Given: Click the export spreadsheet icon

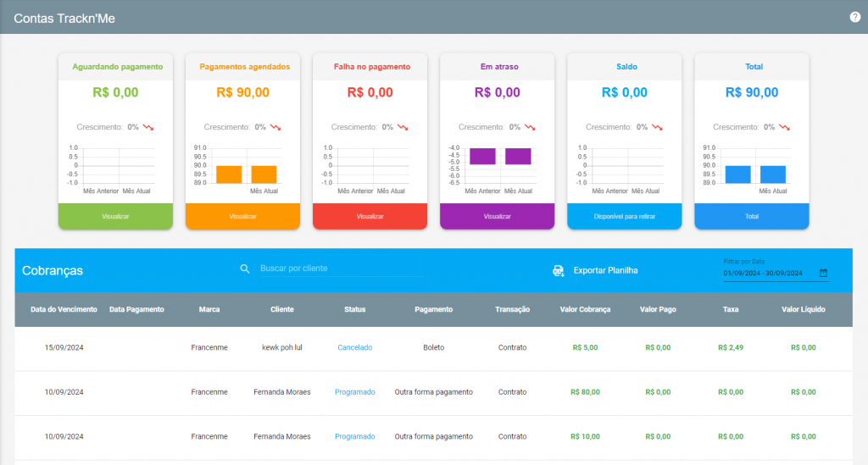Looking at the screenshot, I should 558,270.
